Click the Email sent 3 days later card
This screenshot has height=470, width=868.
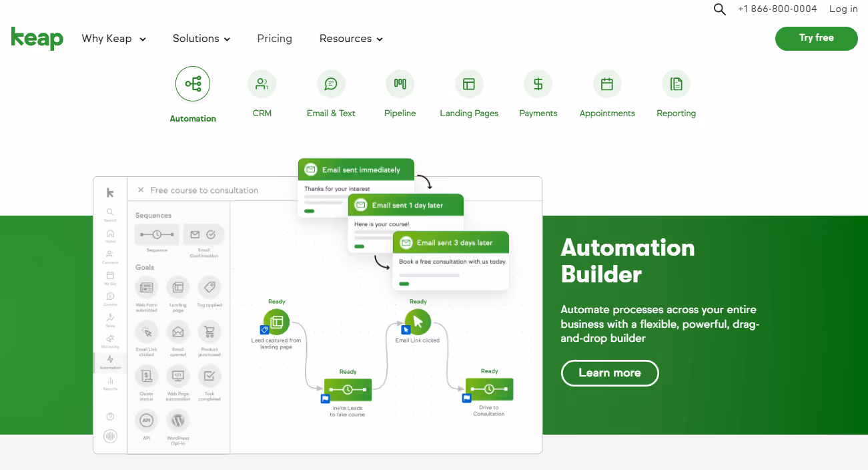pyautogui.click(x=451, y=260)
